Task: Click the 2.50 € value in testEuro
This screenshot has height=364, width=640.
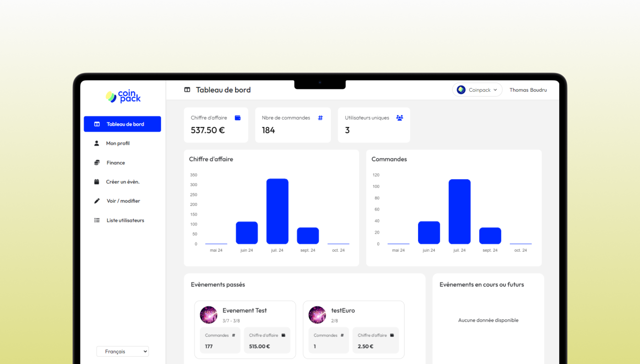Action: (365, 346)
